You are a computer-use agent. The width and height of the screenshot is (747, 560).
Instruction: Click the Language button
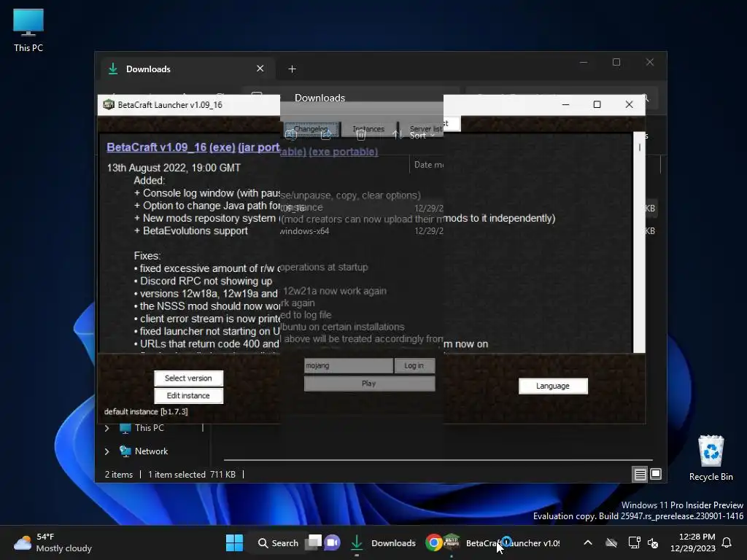pyautogui.click(x=553, y=386)
